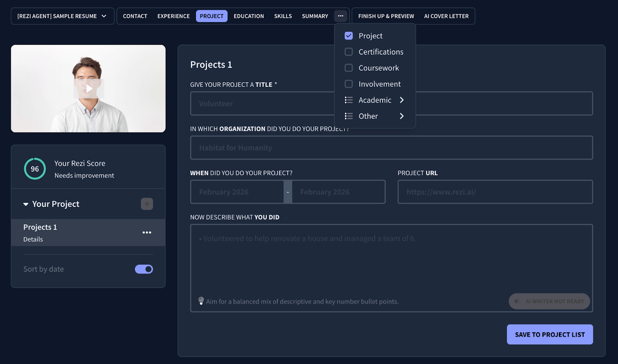Switch to the EDUCATION tab
The image size is (618, 364).
[248, 16]
